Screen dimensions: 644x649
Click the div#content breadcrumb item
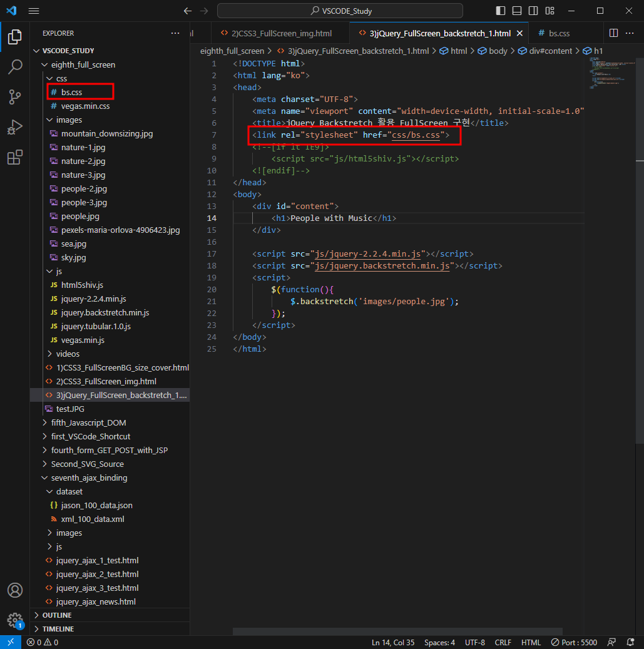[x=545, y=51]
